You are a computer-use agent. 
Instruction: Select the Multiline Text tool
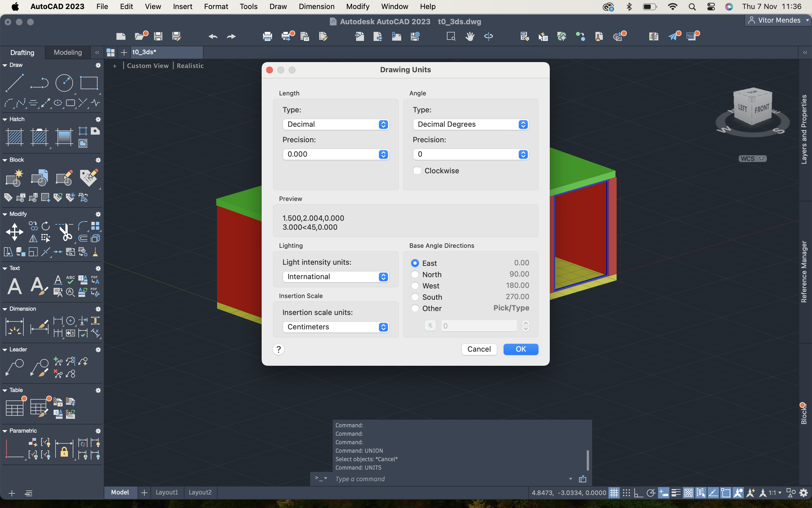15,286
